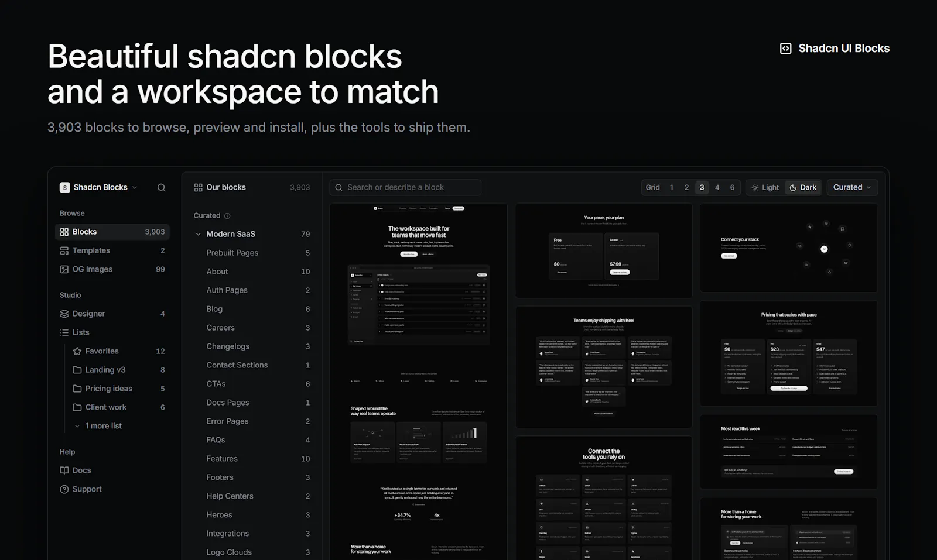This screenshot has height=560, width=937.
Task: Open Blocks in the Browse sidebar
Action: pos(112,232)
